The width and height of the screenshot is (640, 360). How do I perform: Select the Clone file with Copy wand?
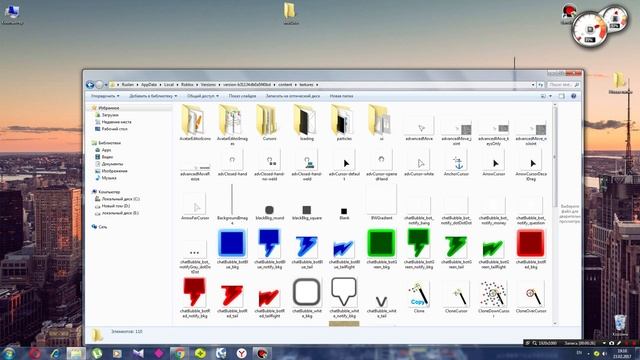(x=419, y=296)
